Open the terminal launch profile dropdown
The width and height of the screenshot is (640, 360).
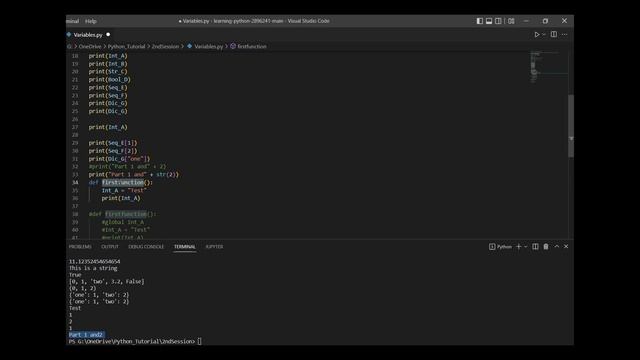tap(526, 247)
